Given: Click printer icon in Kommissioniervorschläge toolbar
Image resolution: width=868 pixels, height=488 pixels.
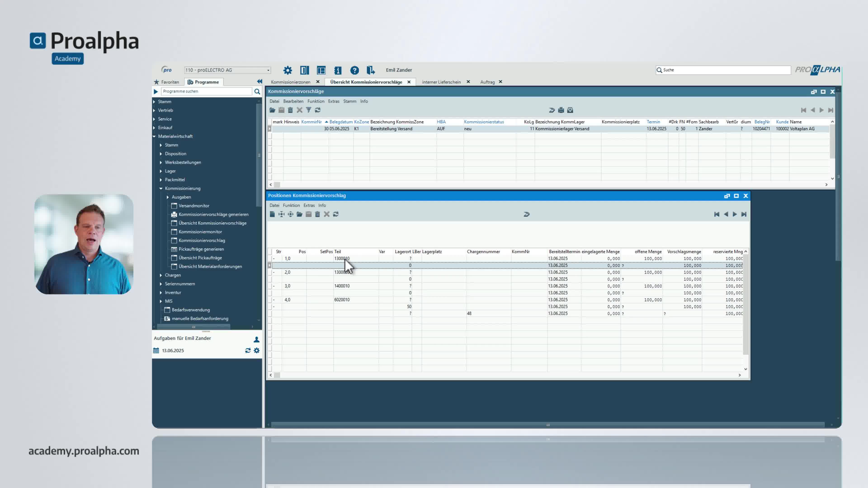Looking at the screenshot, I should coord(561,110).
